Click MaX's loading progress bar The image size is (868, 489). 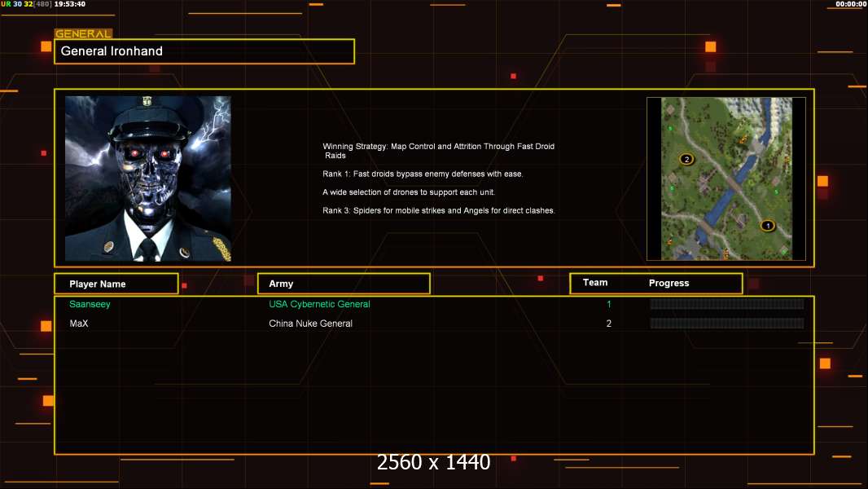coord(727,323)
